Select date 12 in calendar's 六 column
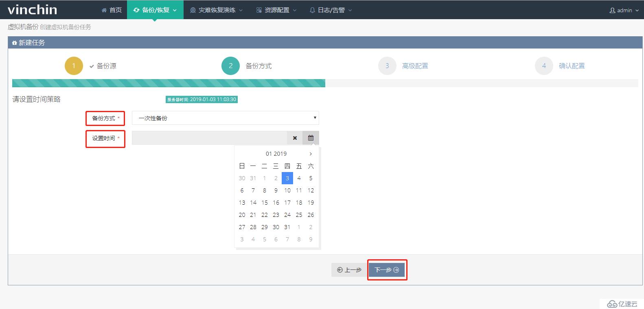Screen dimensions: 644x309 pos(311,190)
